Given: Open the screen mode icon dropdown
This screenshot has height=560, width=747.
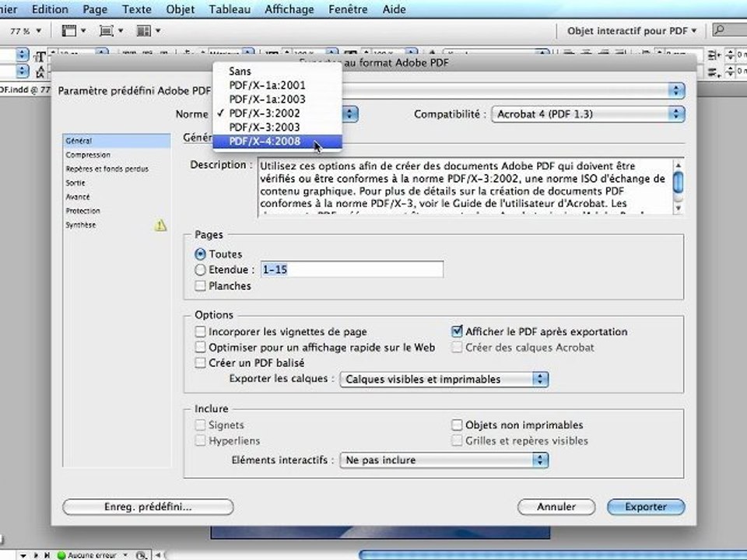Looking at the screenshot, I should [x=111, y=31].
